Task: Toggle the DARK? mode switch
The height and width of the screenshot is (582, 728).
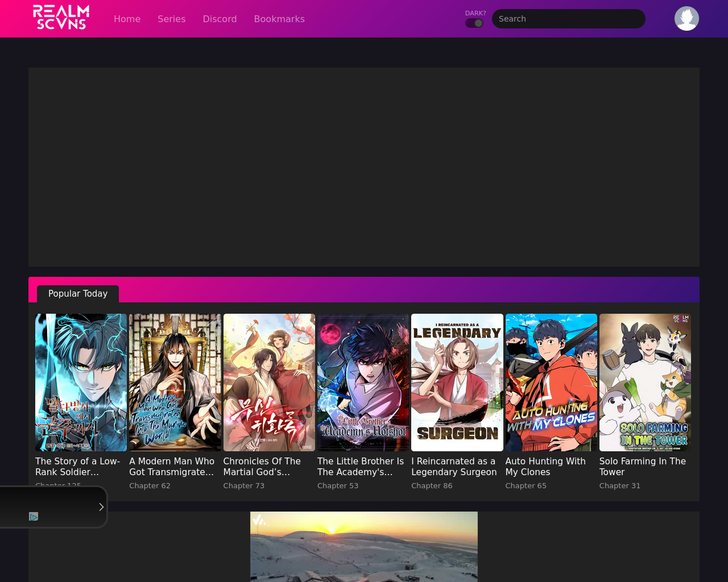Action: (474, 23)
